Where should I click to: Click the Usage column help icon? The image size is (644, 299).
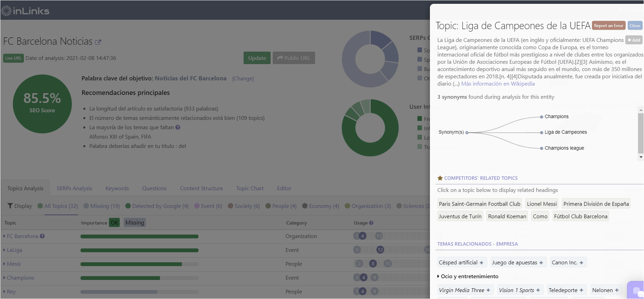(x=371, y=223)
